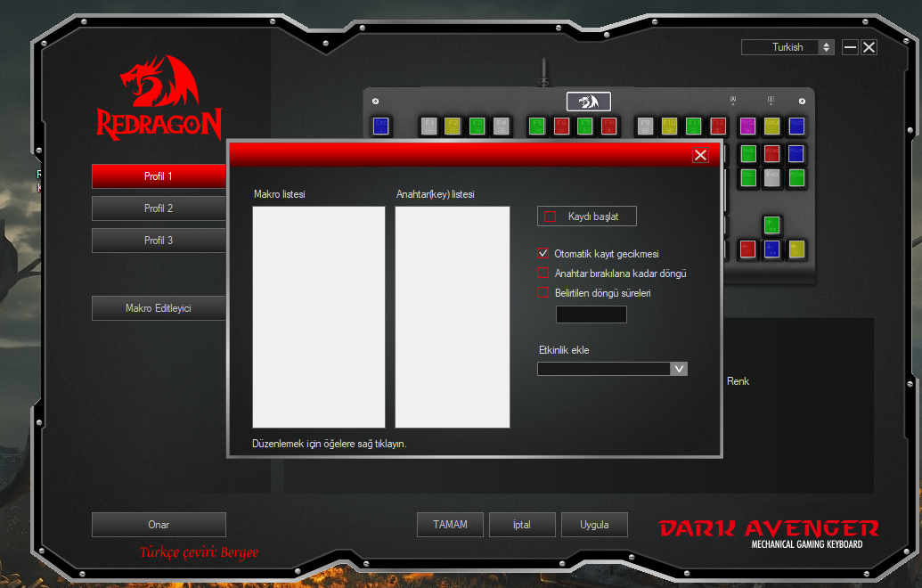Select the yellow Right arrow key
922x588 pixels.
click(x=796, y=249)
